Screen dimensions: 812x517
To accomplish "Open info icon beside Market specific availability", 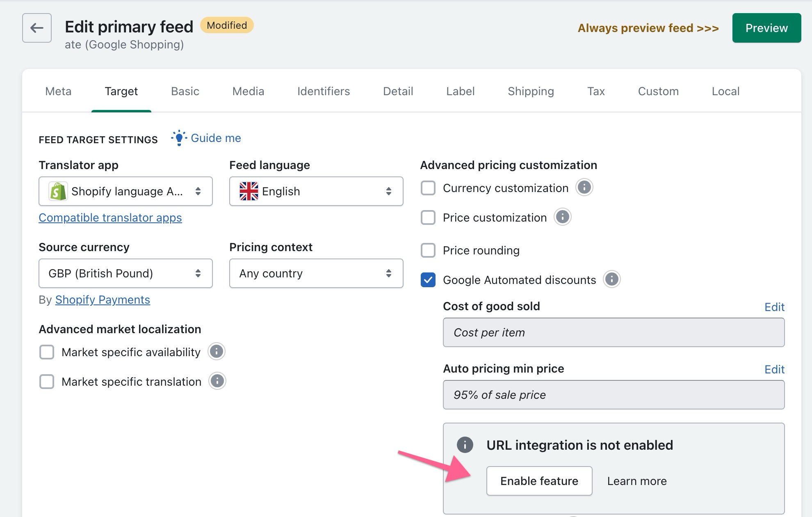I will pos(217,352).
